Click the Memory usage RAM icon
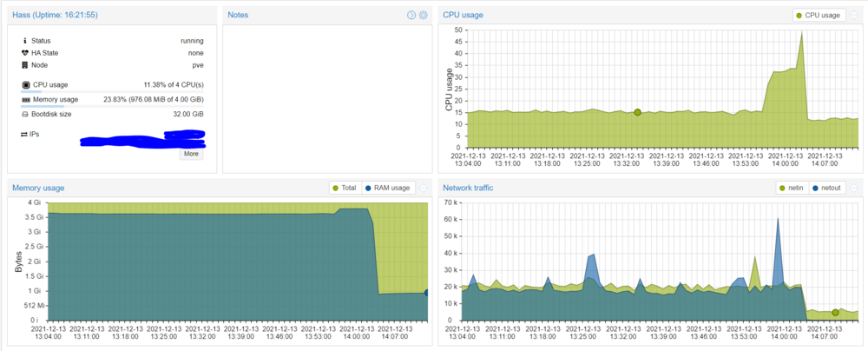 [25, 100]
